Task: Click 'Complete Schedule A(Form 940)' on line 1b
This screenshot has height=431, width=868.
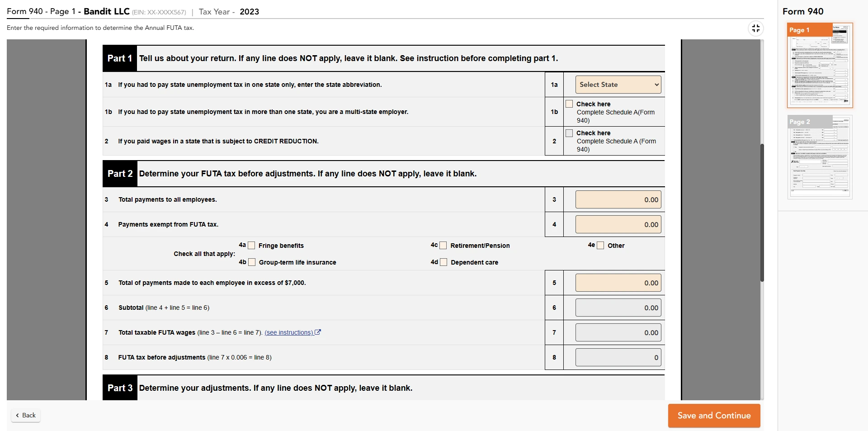Action: coord(616,116)
